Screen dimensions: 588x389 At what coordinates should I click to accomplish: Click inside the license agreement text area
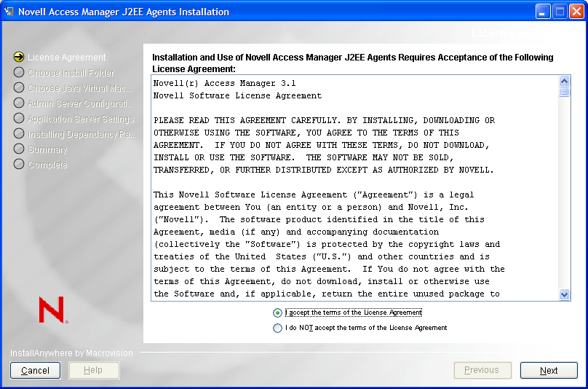[354, 188]
